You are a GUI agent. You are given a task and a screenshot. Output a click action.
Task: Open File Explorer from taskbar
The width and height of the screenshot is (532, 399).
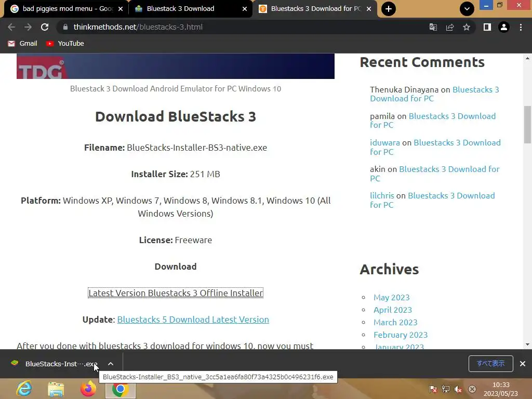[x=56, y=389]
